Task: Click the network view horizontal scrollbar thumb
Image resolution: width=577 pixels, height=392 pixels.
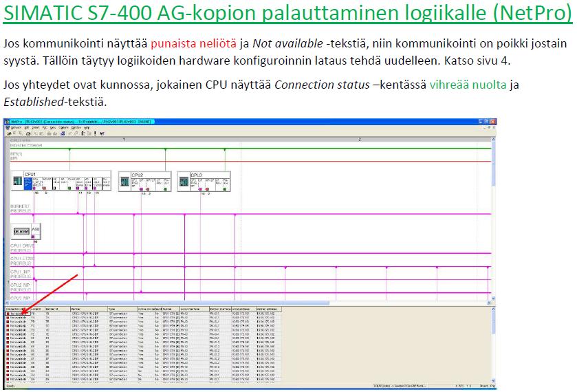Action: [169, 303]
